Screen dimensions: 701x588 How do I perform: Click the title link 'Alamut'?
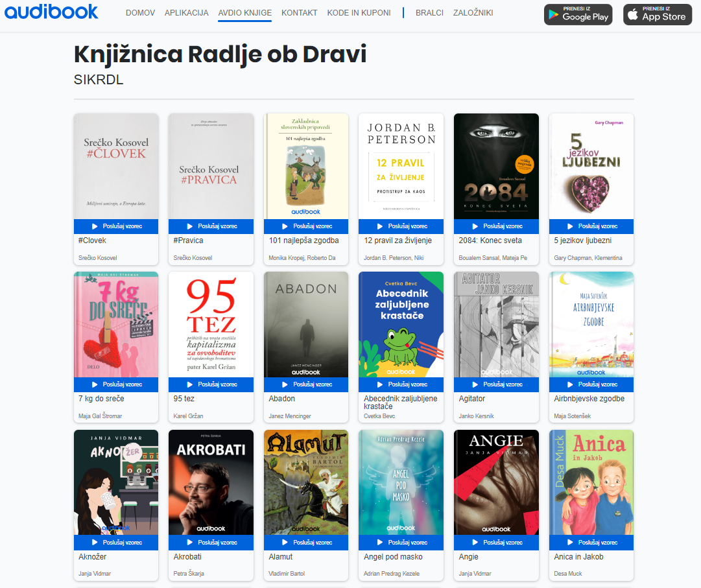[281, 557]
